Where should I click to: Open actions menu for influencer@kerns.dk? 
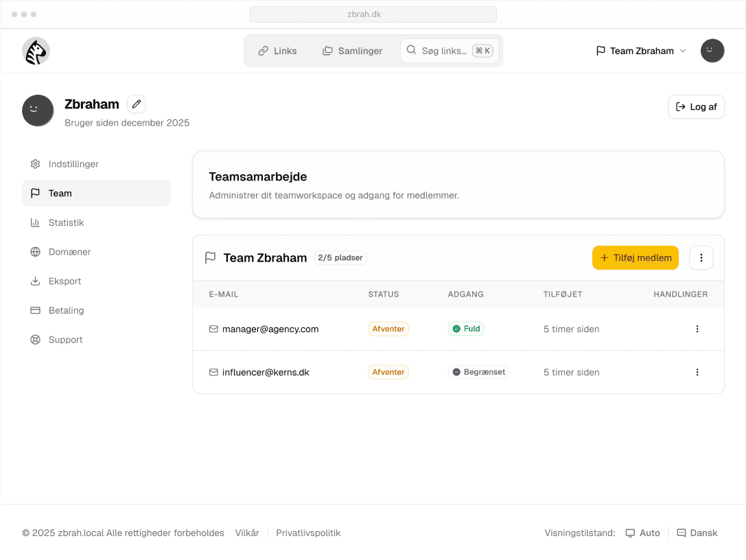697,373
